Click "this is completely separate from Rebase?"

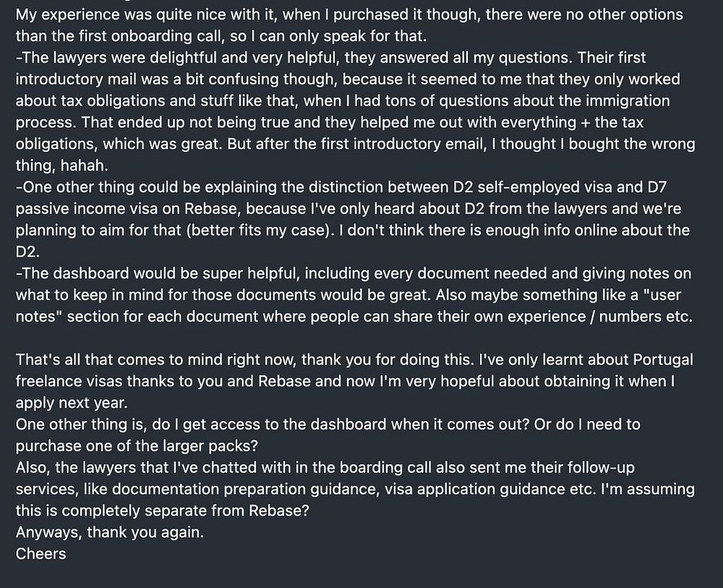pyautogui.click(x=162, y=511)
